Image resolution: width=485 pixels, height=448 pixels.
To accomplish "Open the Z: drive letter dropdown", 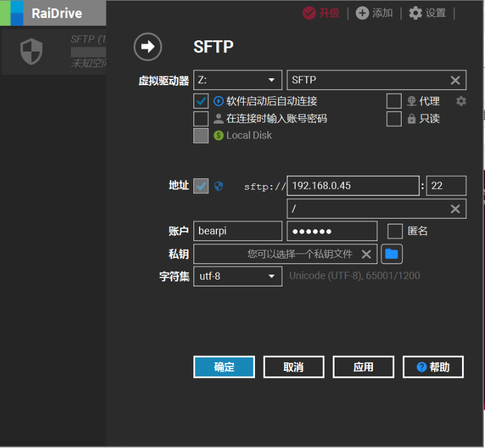I will coord(238,80).
